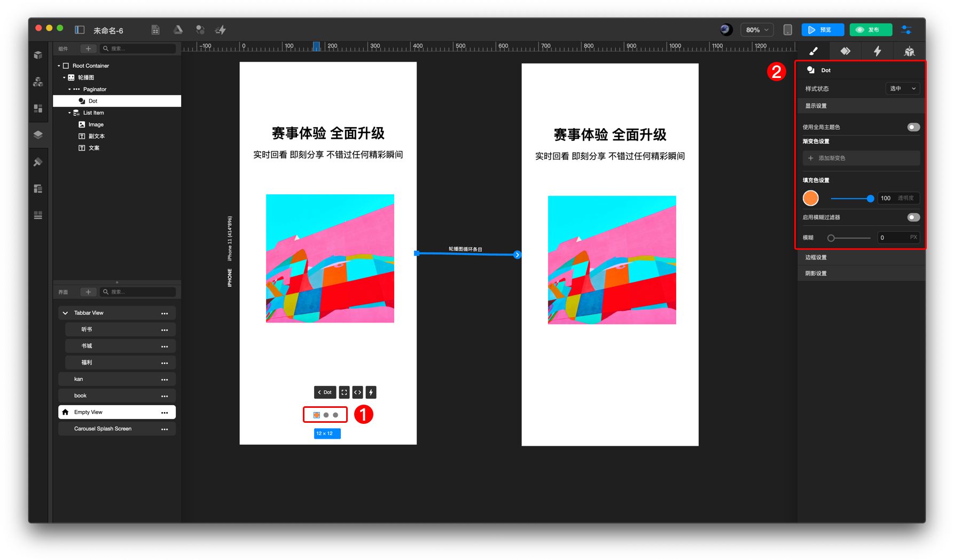Click the lightning icon in the floating Dot toolbar
Screen dimensions: 954x560
[371, 392]
